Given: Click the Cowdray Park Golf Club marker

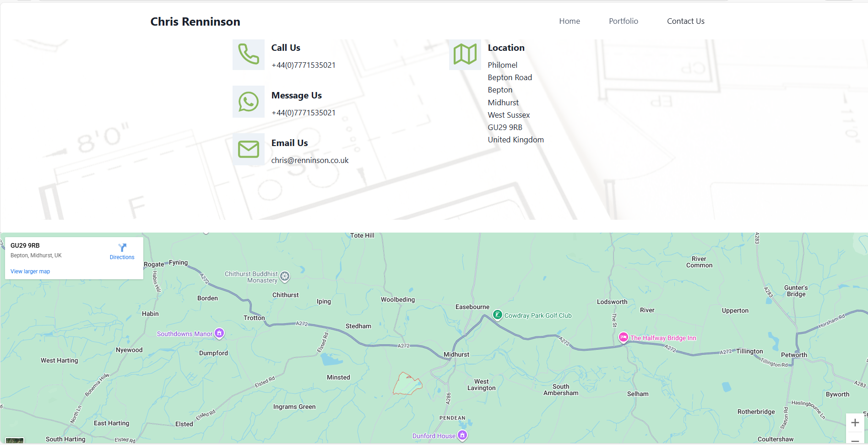Looking at the screenshot, I should tap(497, 315).
